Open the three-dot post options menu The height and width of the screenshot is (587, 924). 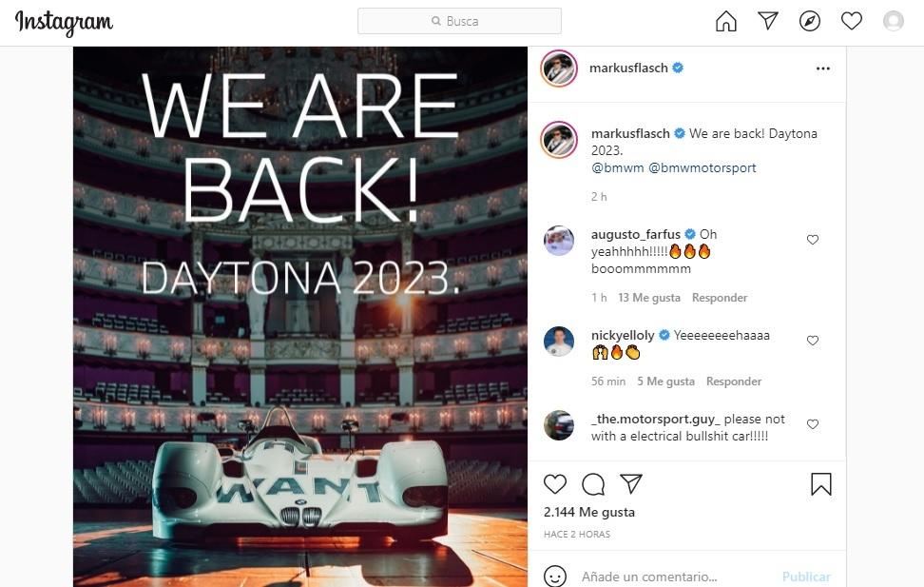[x=823, y=68]
